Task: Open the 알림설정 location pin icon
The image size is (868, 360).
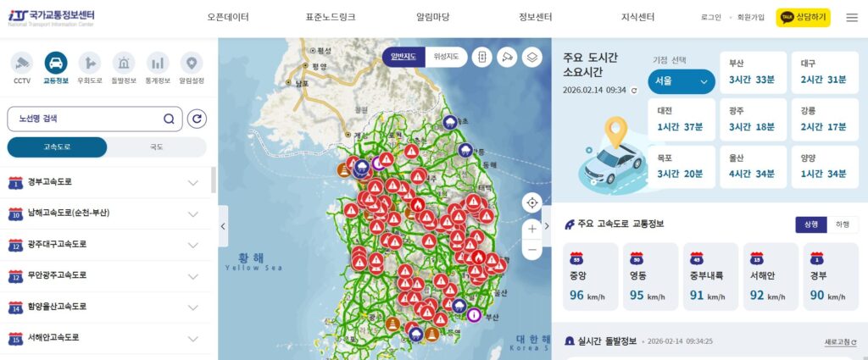Action: 192,63
